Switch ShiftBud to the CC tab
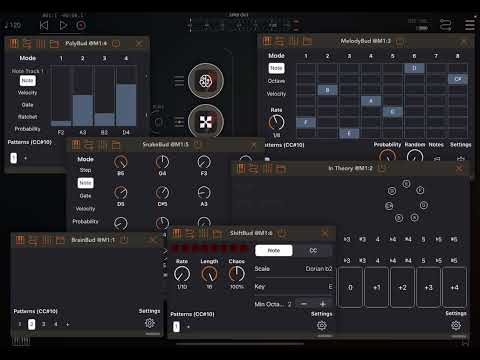Viewport: 480px width, 360px height. pos(313,250)
